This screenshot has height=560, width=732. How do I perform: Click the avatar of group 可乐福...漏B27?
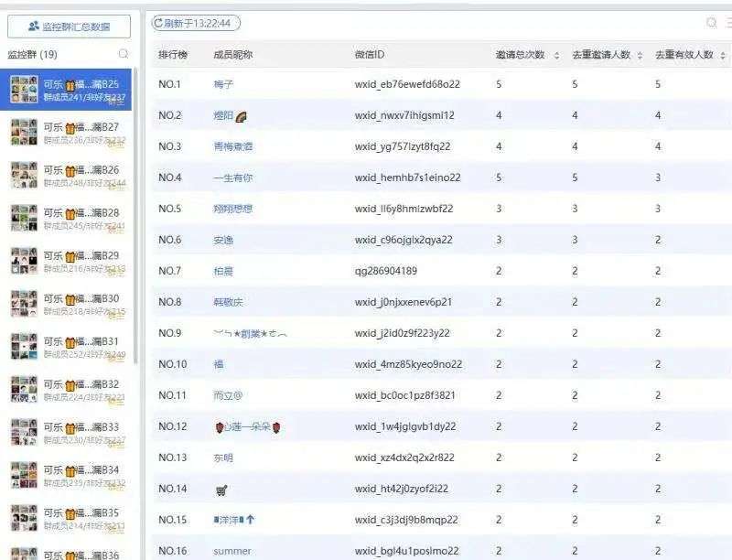pos(23,133)
